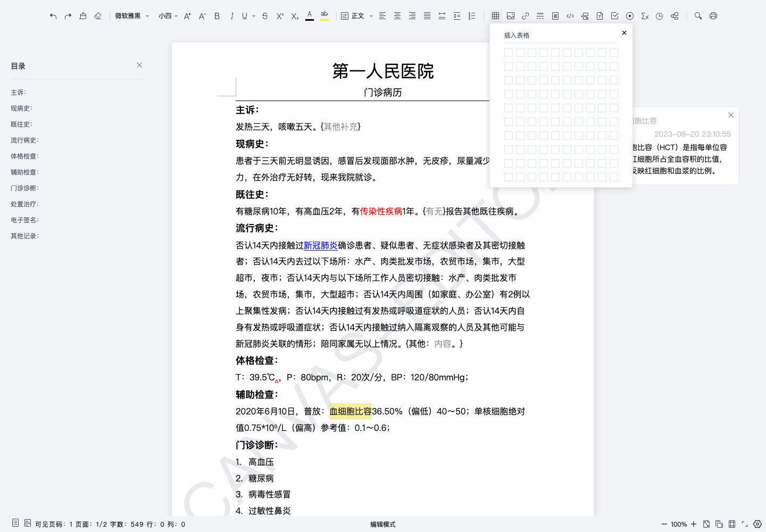Toggle underline formatting
766x532 pixels.
(245, 16)
